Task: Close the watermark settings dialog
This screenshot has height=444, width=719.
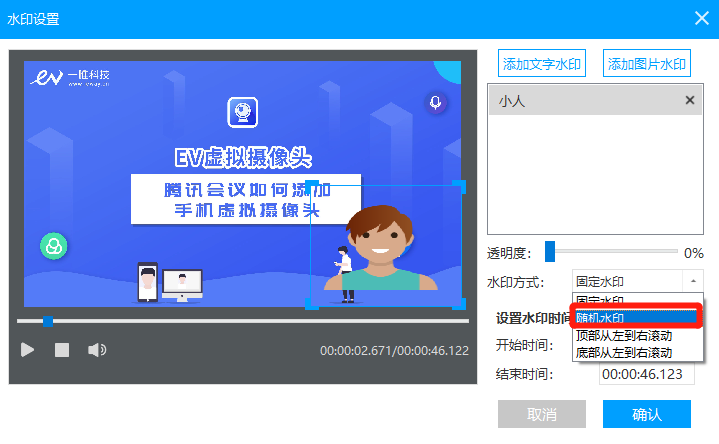Action: click(702, 18)
